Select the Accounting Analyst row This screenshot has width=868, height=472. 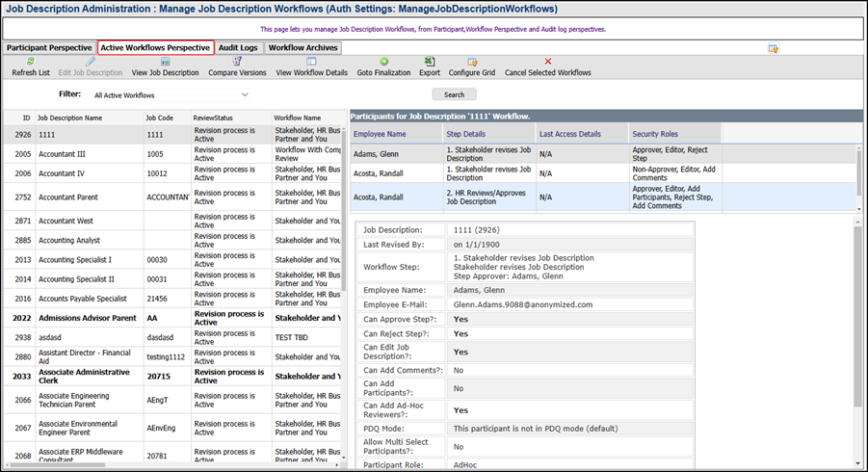tap(172, 240)
